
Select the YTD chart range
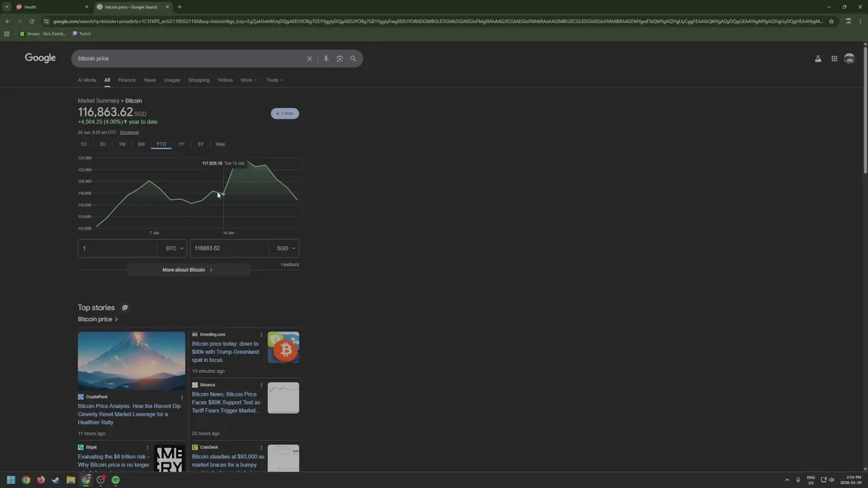[161, 144]
